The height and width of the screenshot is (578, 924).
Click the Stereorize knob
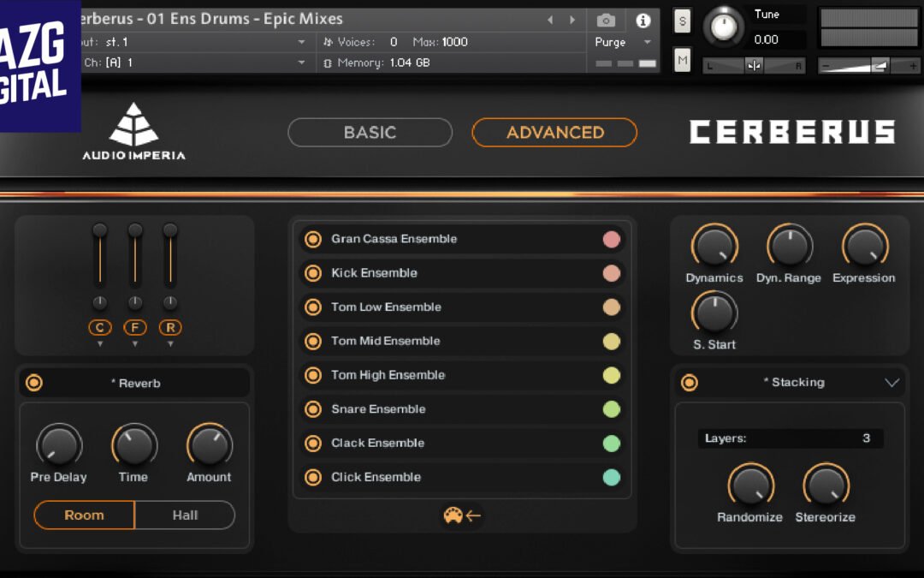[x=826, y=486]
